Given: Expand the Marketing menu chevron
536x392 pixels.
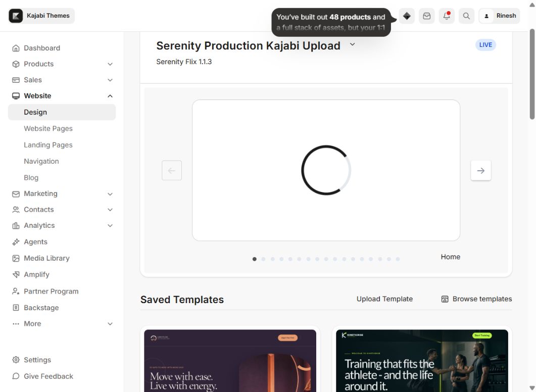Looking at the screenshot, I should (110, 194).
